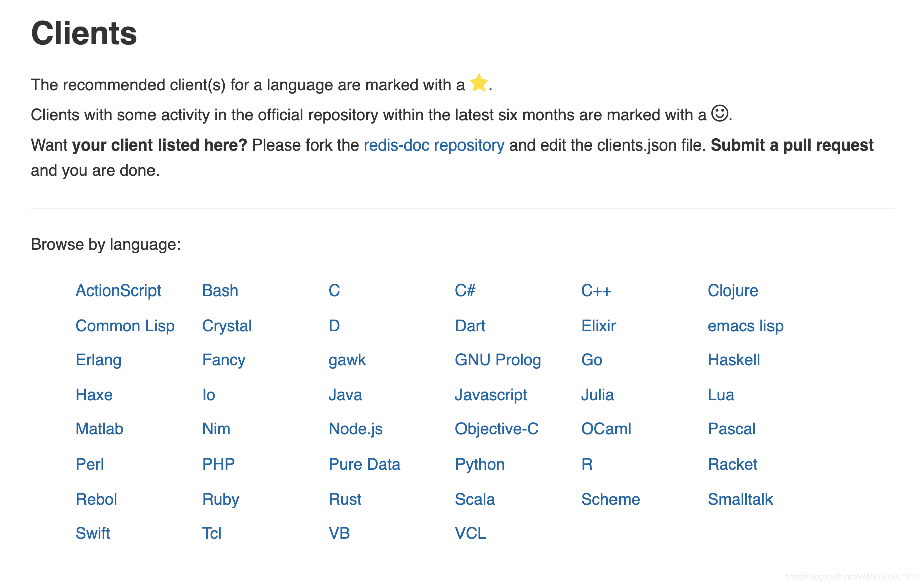Screen dimensions: 924x586
Task: Browse Python clients
Action: 480,464
